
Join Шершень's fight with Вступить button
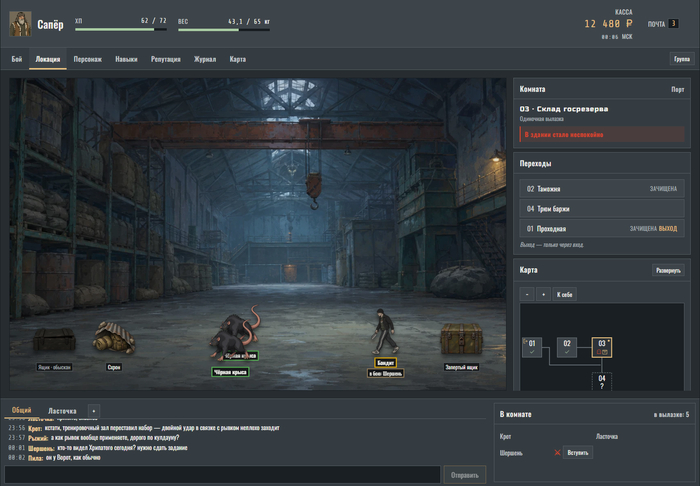tap(578, 453)
